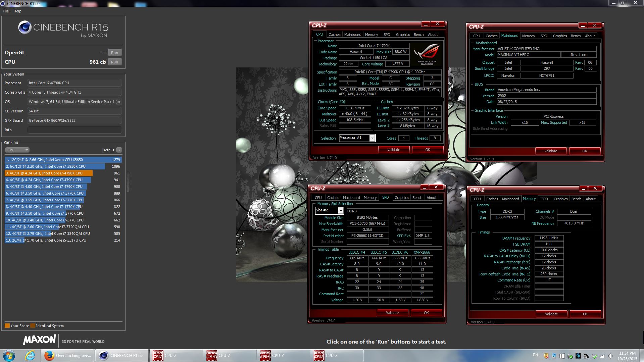Click OK in the Processor CPU-Z window
The height and width of the screenshot is (362, 644).
pyautogui.click(x=428, y=150)
